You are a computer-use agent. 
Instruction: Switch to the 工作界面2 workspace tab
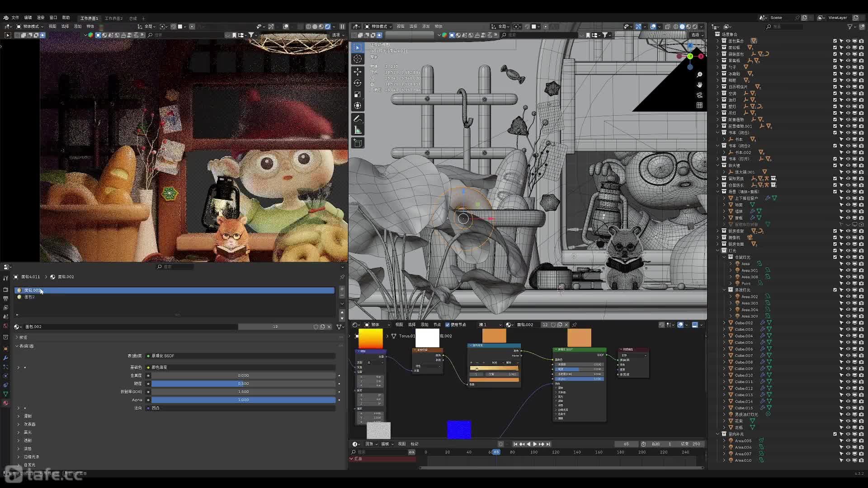pyautogui.click(x=113, y=19)
